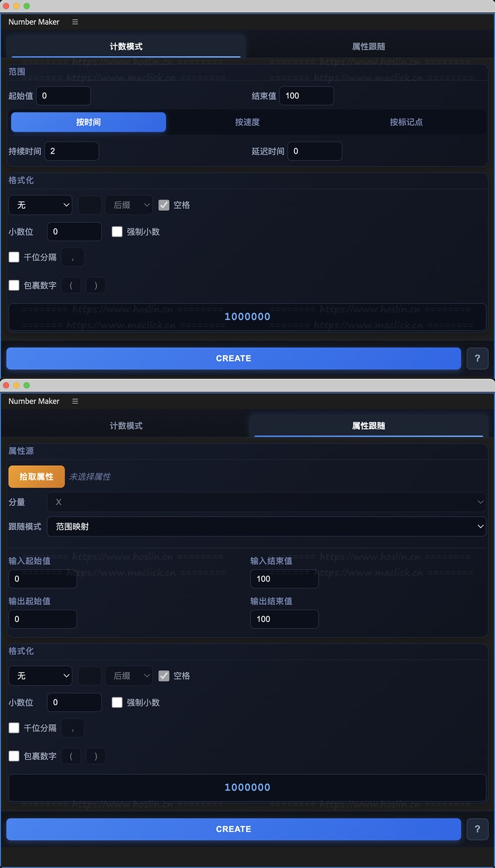
Task: Click the help question mark beside lower CREATE
Action: pyautogui.click(x=477, y=829)
